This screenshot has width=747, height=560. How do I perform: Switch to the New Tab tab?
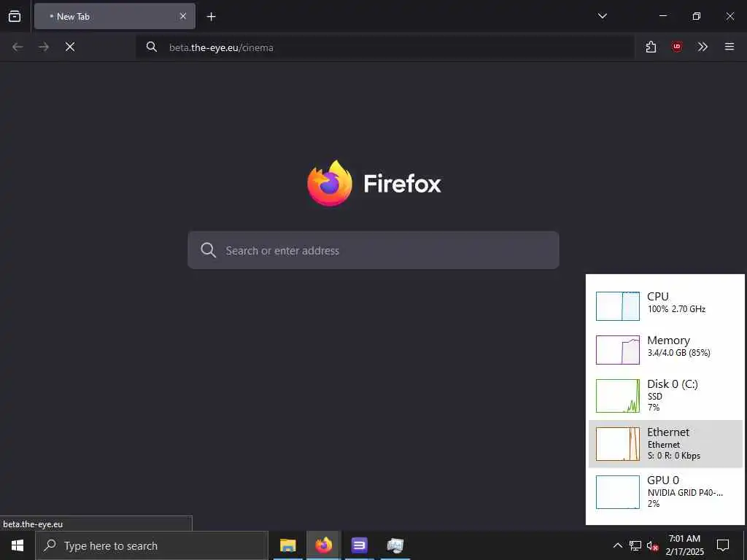tap(115, 16)
